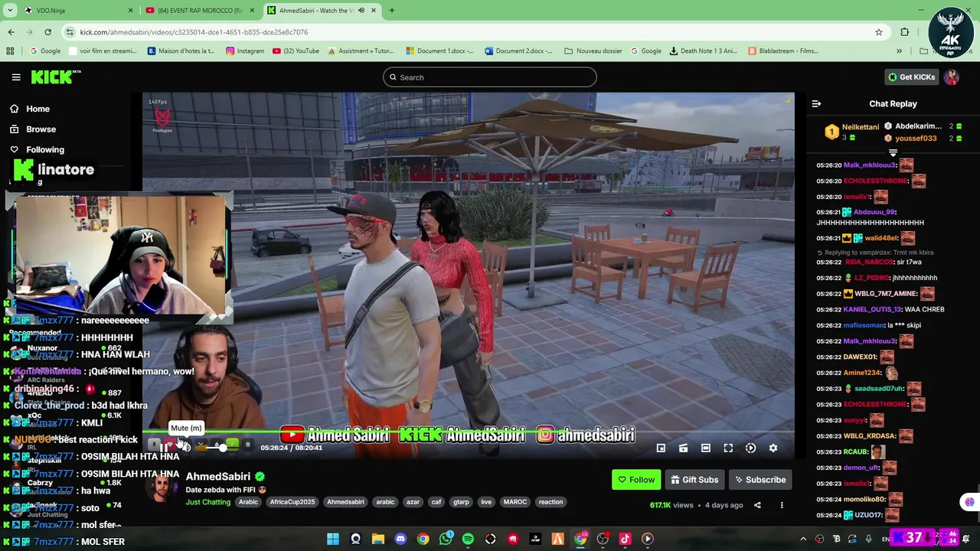Open Browse in sidebar
Image resolution: width=980 pixels, height=551 pixels.
pos(41,129)
